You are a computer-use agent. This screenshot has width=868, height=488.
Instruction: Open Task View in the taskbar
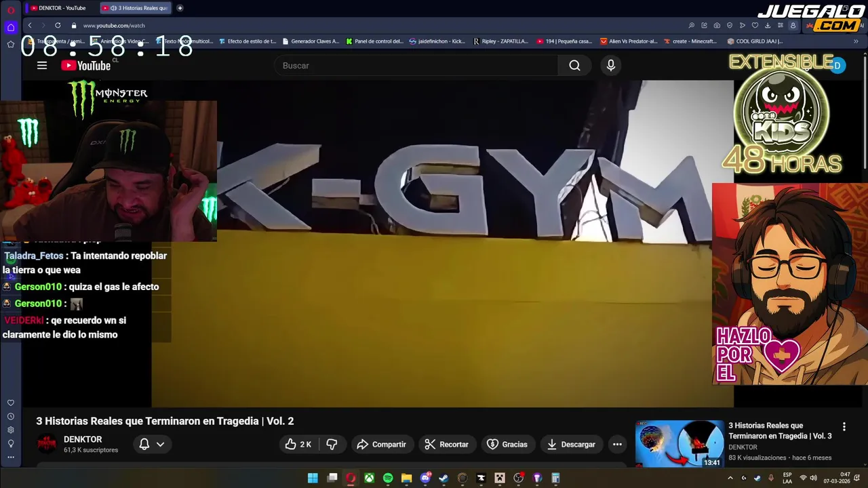pos(332,478)
